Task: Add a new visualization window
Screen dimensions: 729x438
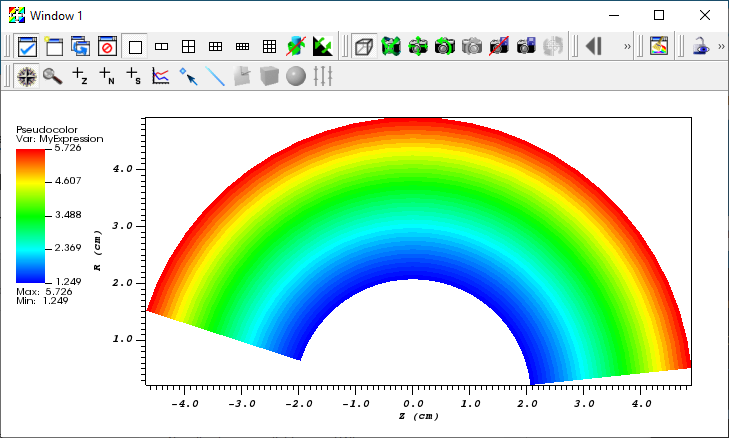Action: click(54, 46)
